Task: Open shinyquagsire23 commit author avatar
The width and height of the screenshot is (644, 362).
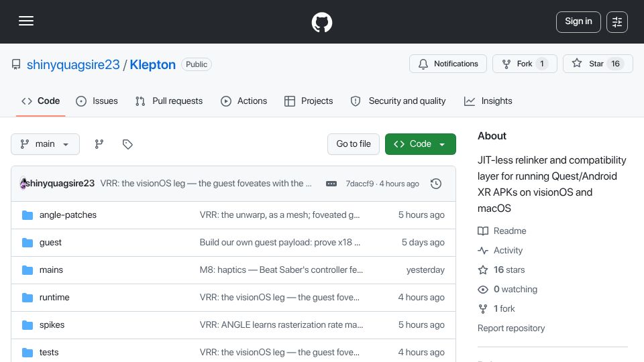Action: click(23, 184)
